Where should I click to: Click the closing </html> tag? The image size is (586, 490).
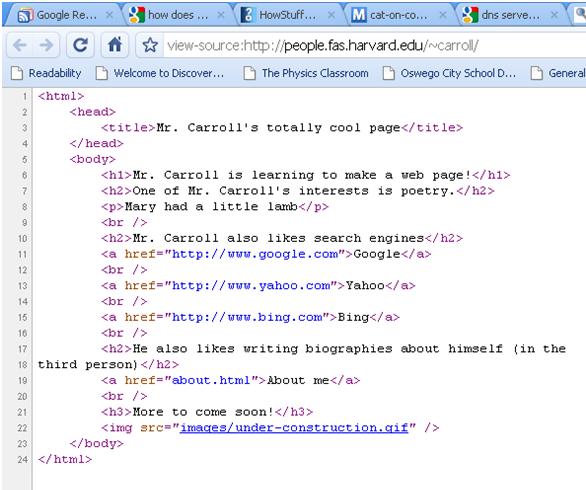coord(65,459)
